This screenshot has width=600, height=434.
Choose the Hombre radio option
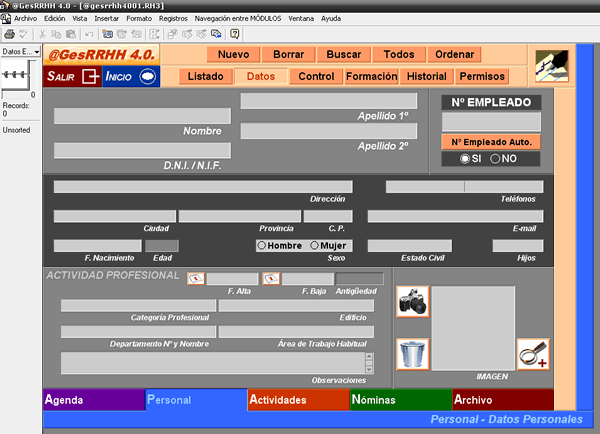[262, 246]
